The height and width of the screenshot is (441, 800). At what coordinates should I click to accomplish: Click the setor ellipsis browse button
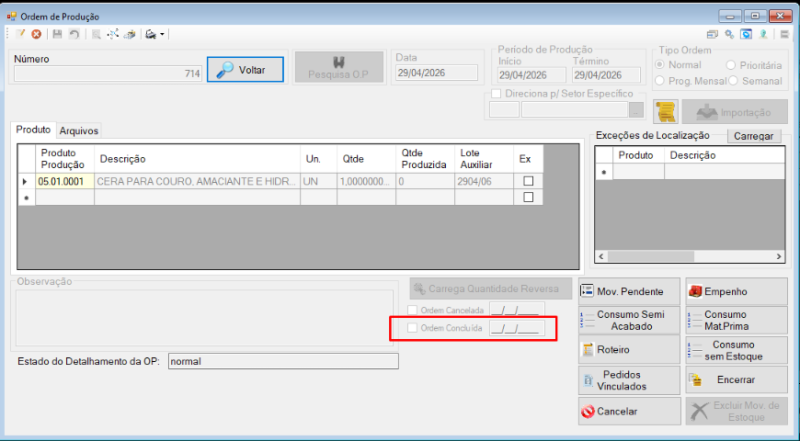[x=636, y=110]
